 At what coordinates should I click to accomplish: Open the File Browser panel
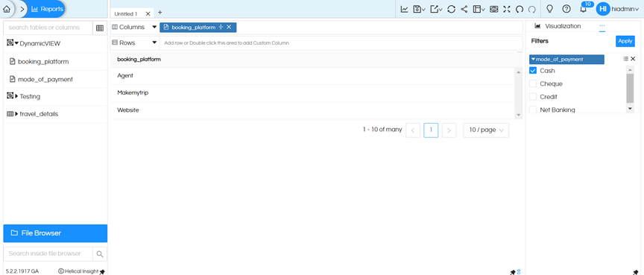55,233
